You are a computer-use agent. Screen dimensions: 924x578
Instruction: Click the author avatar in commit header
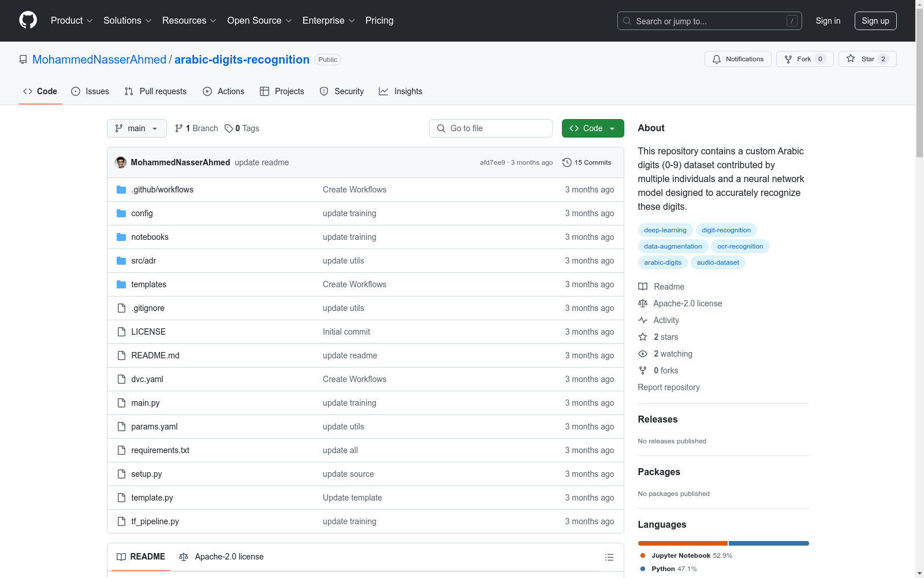(x=121, y=162)
